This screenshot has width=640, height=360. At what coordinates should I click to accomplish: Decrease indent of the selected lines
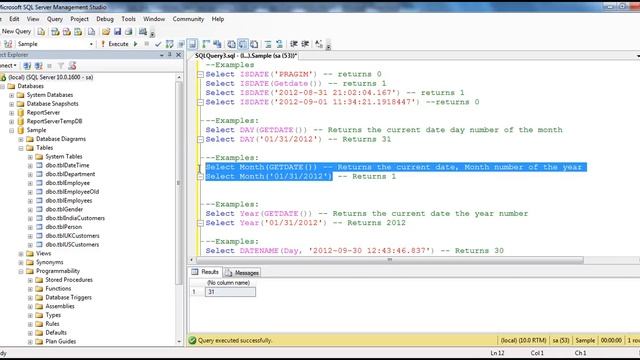click(293, 44)
